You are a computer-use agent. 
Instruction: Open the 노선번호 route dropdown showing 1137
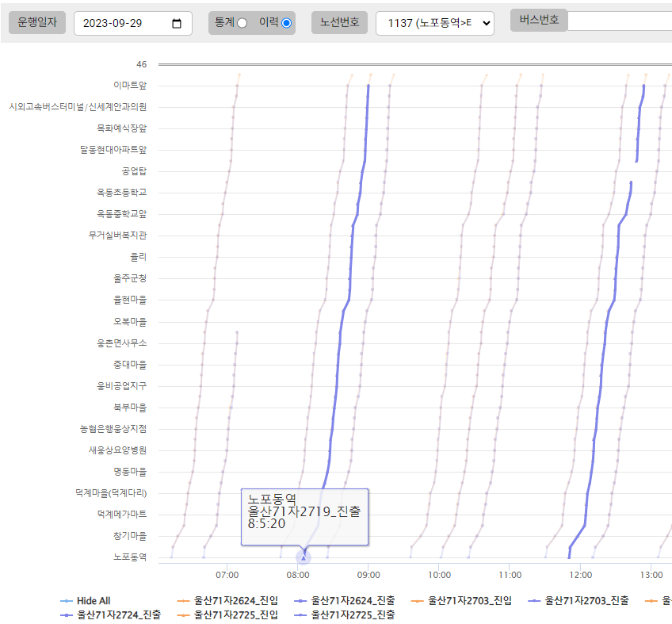coord(434,23)
